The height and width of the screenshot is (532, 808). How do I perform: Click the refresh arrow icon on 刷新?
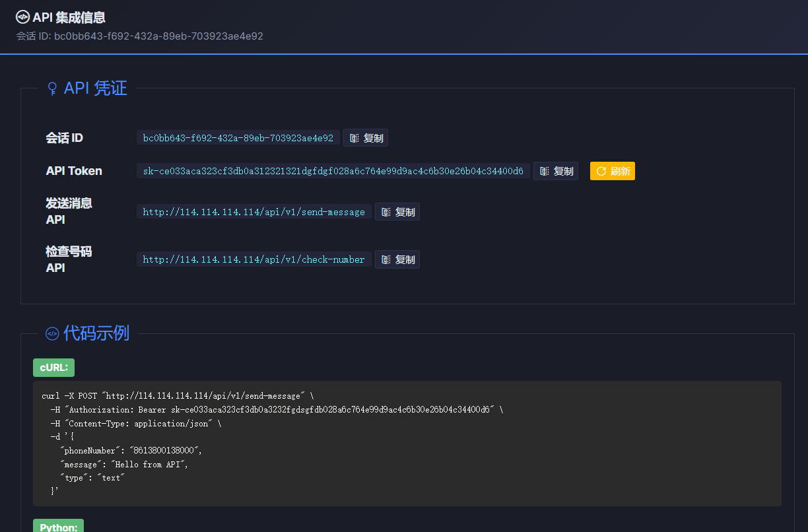[x=601, y=172]
